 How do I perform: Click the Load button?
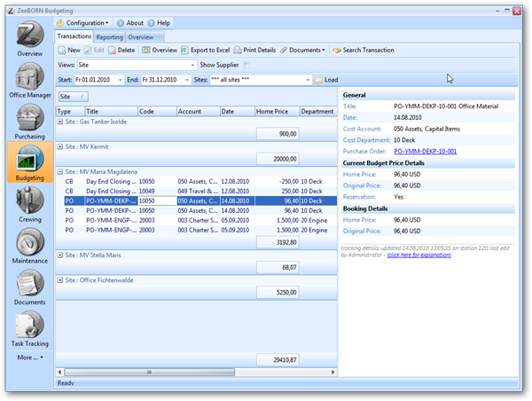point(326,80)
